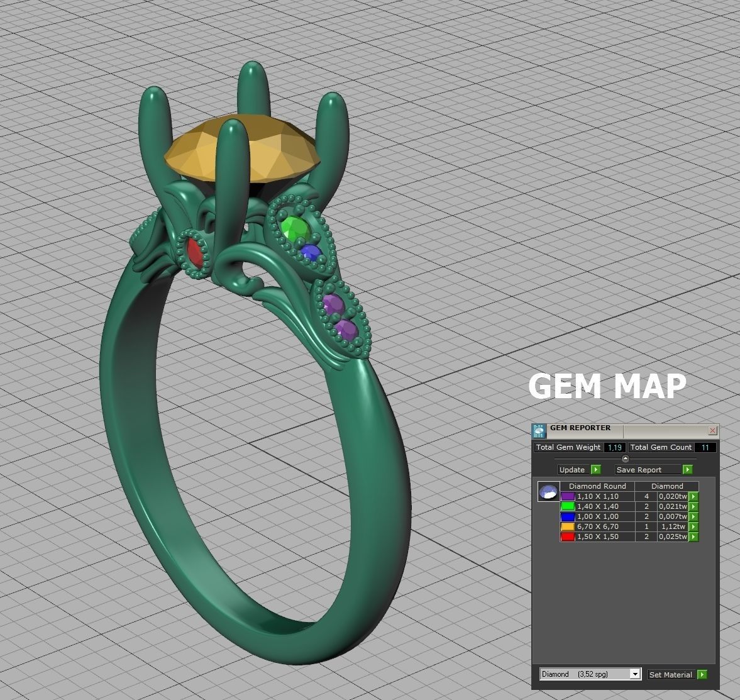Run Save Report with its green arrow
This screenshot has height=700, width=740.
click(x=688, y=470)
